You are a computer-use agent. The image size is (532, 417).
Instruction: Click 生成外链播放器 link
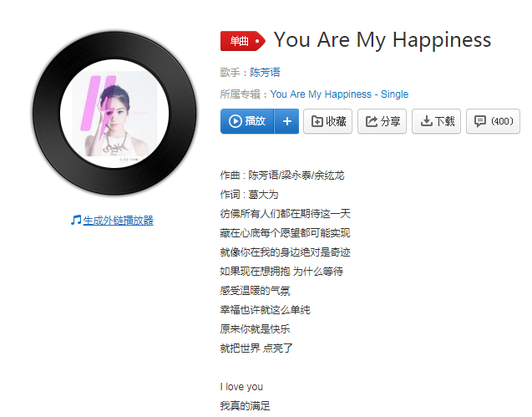pos(118,221)
